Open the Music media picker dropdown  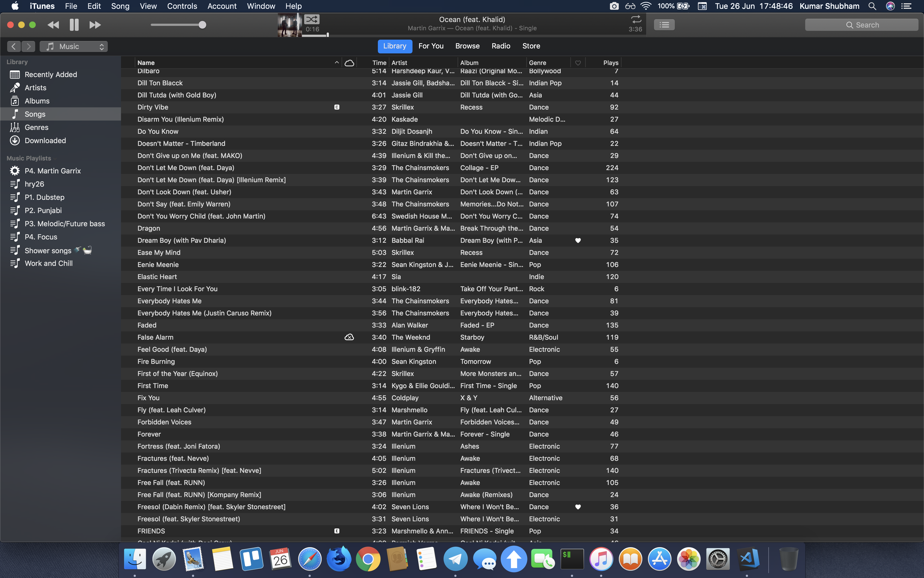click(x=74, y=46)
